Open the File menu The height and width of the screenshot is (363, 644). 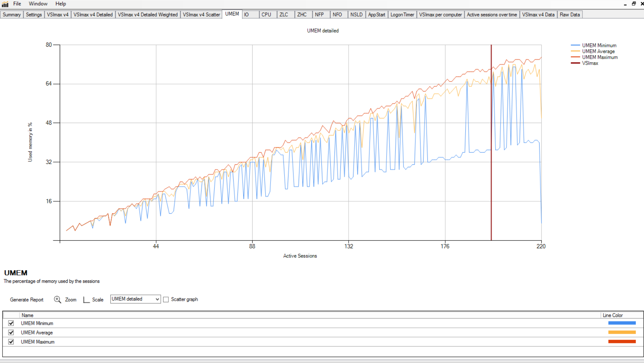pyautogui.click(x=17, y=4)
